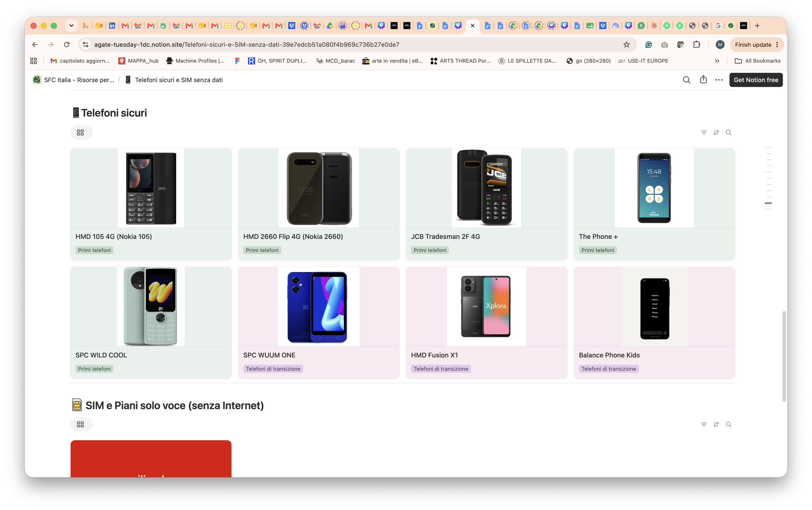812x510 pixels.
Task: Open the All Bookmarks folder
Action: click(x=758, y=61)
